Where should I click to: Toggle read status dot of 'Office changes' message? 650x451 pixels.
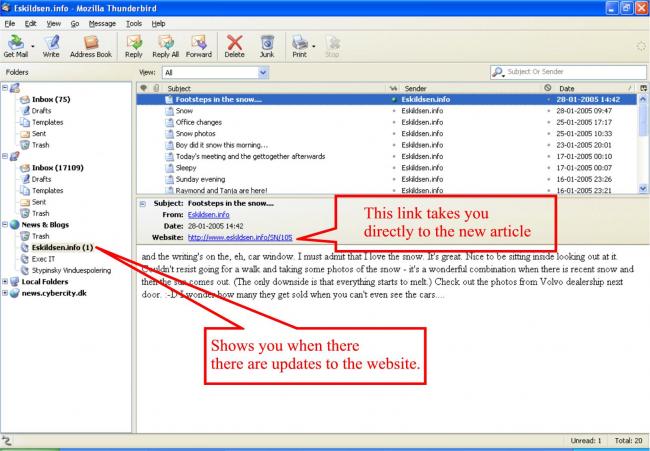pyautogui.click(x=394, y=122)
